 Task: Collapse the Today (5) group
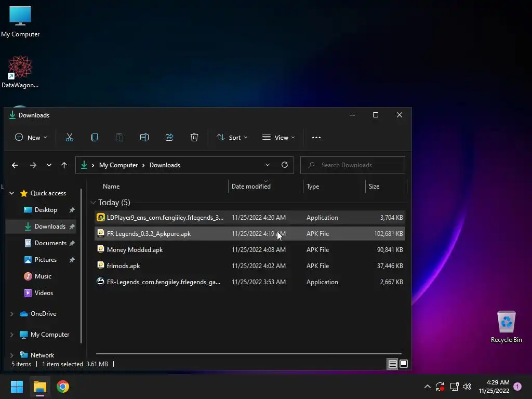(93, 203)
